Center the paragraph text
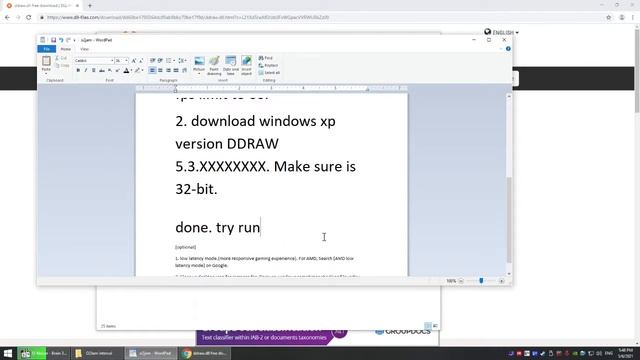 tap(160, 70)
